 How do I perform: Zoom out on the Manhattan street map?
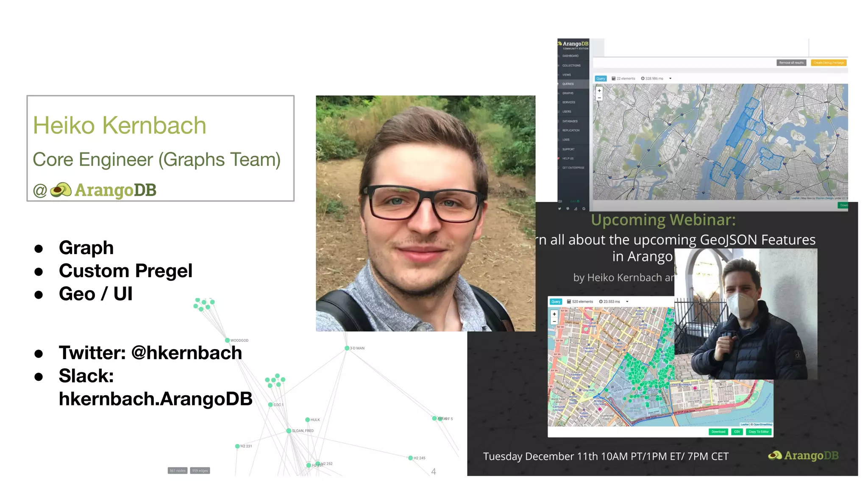(x=554, y=322)
